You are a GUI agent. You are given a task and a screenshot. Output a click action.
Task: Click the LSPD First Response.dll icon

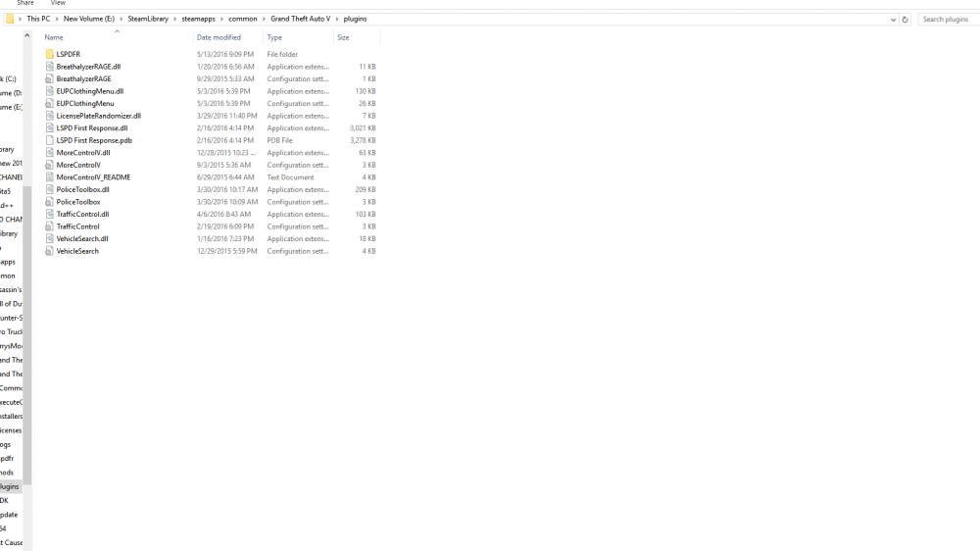pos(49,128)
